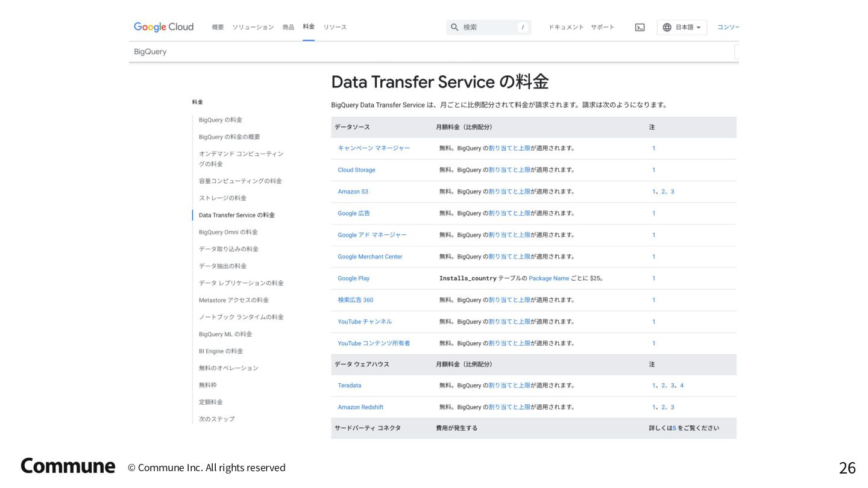Go to 無料のオペレーション sidebar item

tap(228, 368)
